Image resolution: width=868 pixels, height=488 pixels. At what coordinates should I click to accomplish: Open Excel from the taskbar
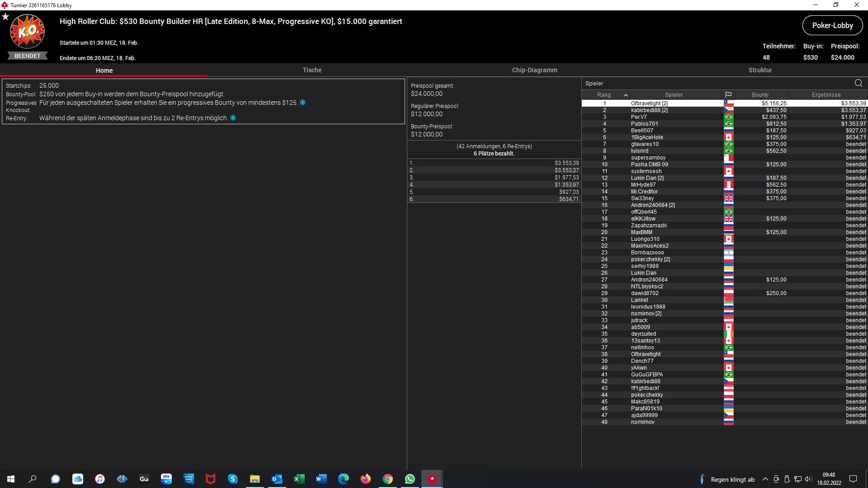coord(299,479)
